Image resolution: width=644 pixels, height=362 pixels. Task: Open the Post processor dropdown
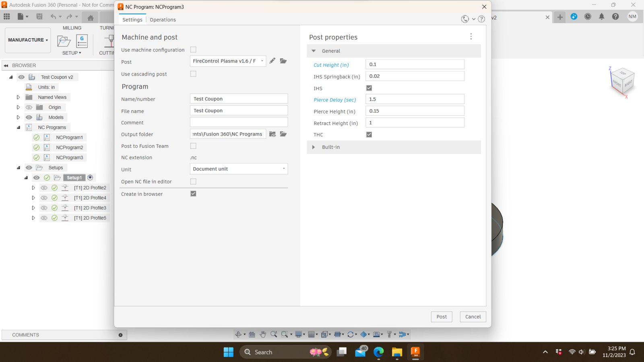coord(228,61)
